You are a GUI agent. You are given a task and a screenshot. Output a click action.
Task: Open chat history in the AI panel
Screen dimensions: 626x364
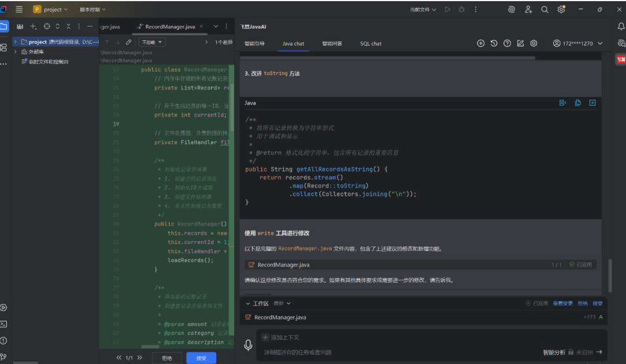[x=494, y=43]
